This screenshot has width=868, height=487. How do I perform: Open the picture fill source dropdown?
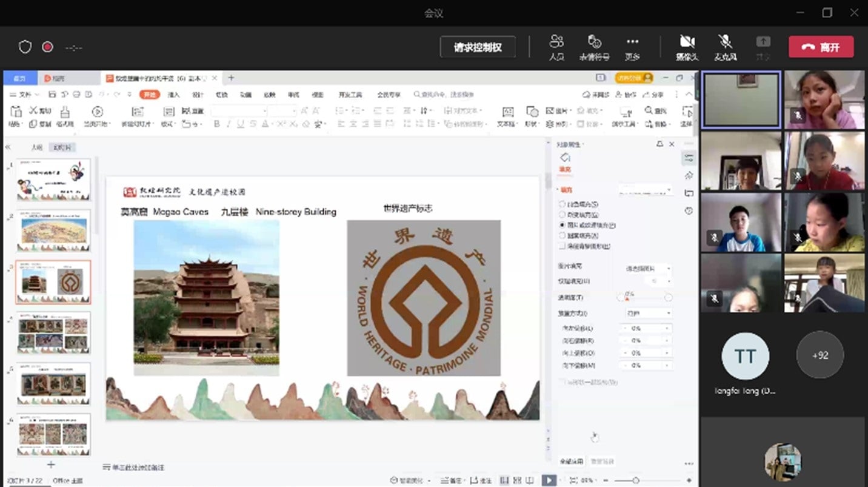pyautogui.click(x=648, y=268)
